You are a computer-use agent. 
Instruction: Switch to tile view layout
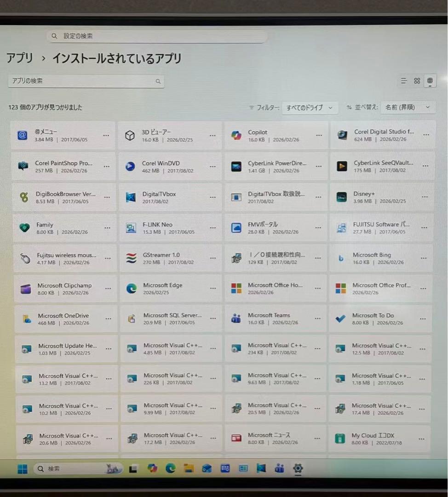pyautogui.click(x=430, y=81)
